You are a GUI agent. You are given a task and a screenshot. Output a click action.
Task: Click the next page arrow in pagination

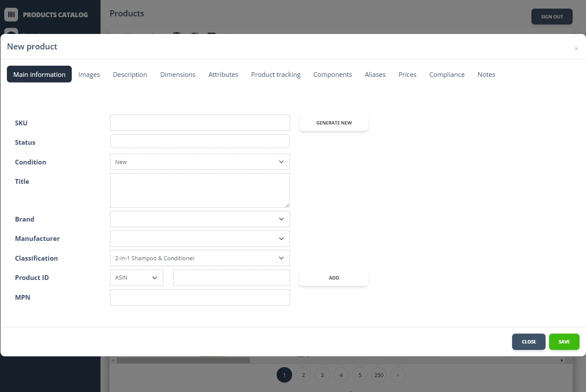pyautogui.click(x=397, y=375)
